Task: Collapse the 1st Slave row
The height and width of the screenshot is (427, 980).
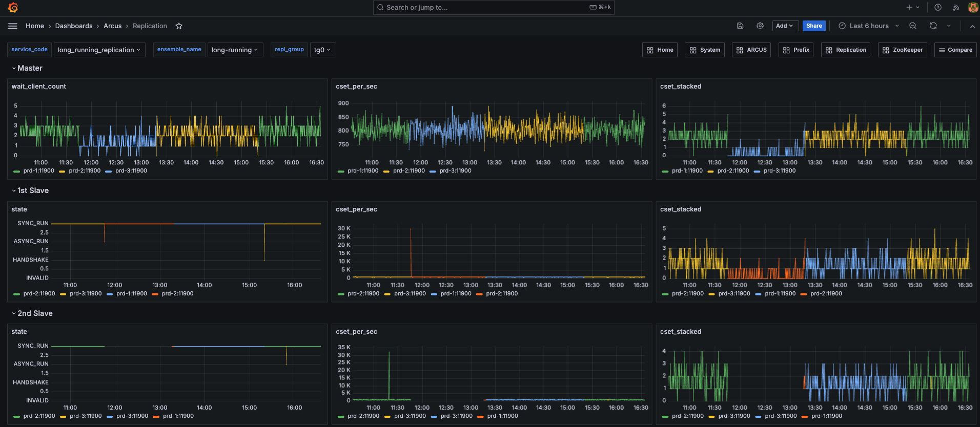Action: point(33,190)
